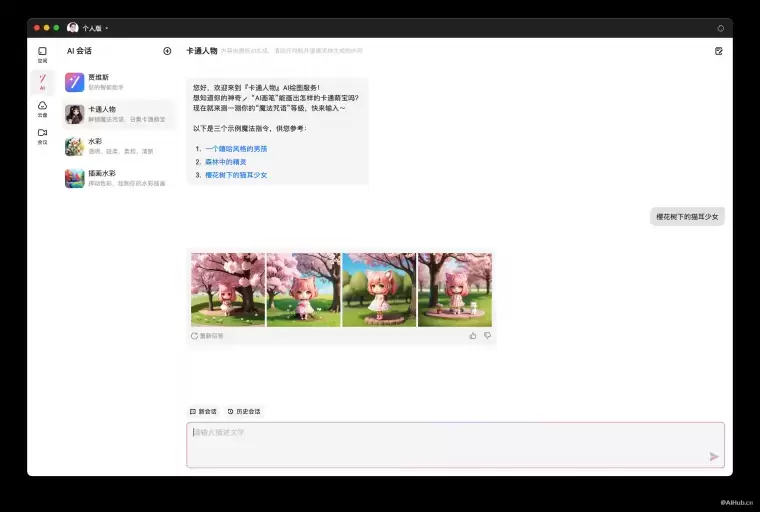Click the 一个嘻哈风格的男孩 example link
Screen dimensions: 760x512
236,149
